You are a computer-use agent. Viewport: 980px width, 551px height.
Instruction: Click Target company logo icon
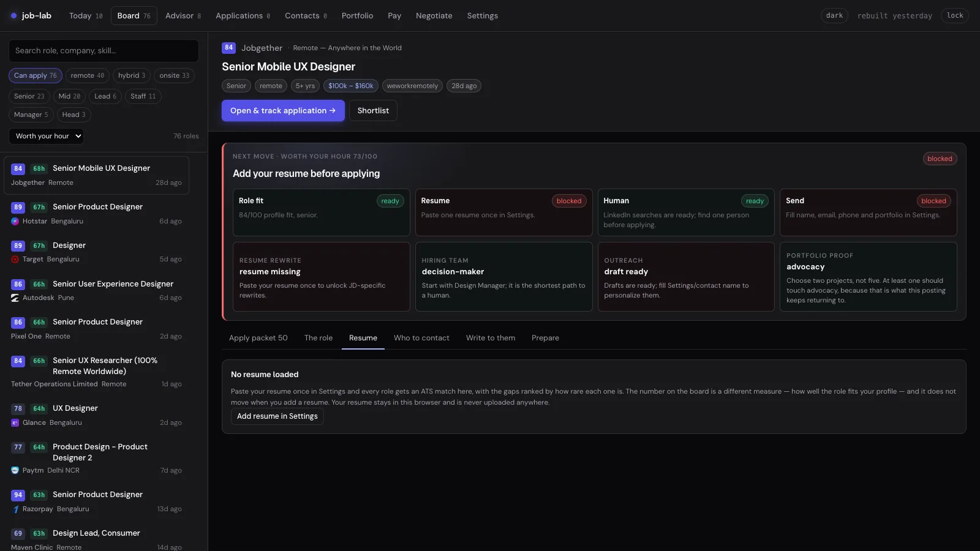(x=15, y=259)
